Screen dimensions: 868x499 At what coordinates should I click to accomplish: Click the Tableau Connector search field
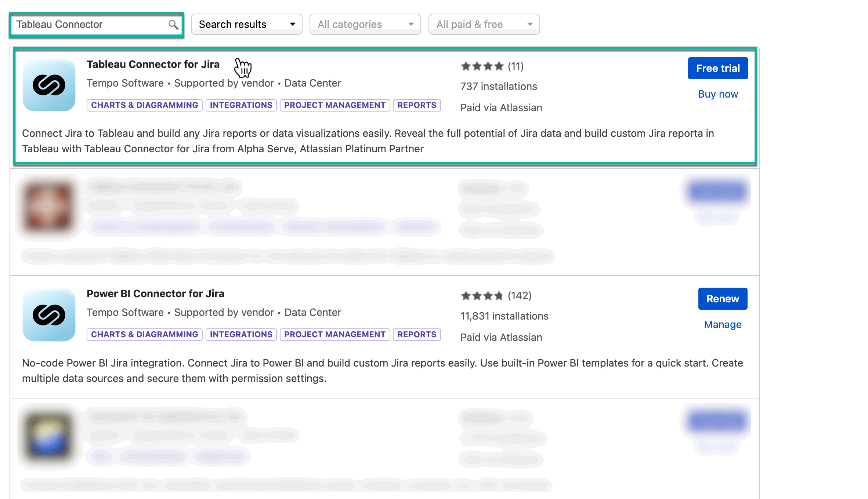[x=97, y=25]
